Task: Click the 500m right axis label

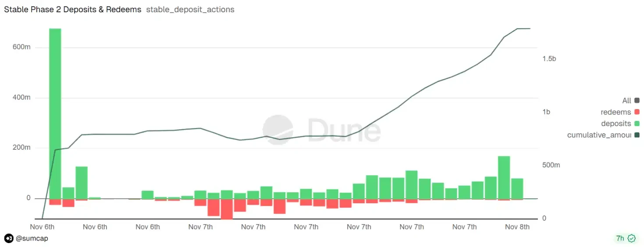Action: (x=551, y=165)
